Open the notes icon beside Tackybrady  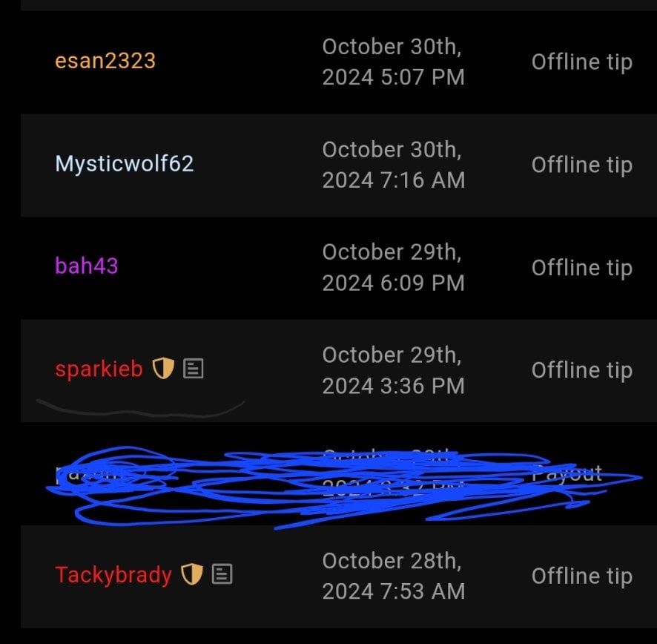[222, 574]
